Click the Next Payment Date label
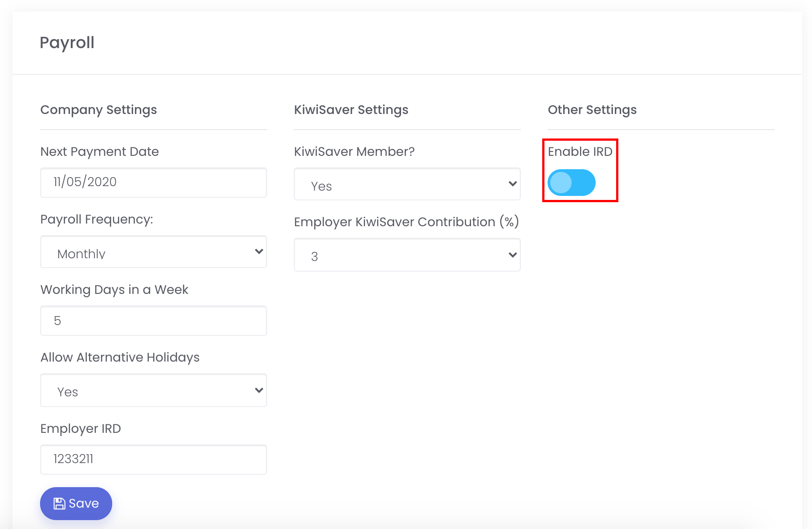 coord(99,152)
